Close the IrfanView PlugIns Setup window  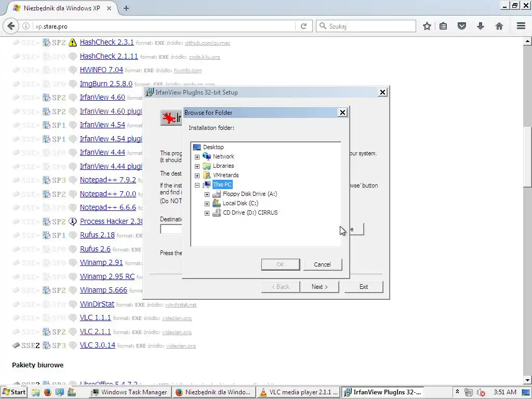382,92
